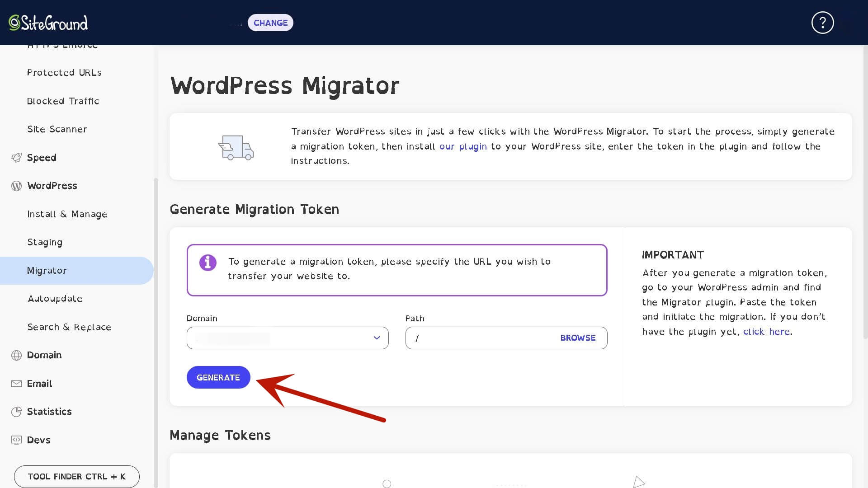
Task: Open Blocked Traffic in sidebar
Action: (63, 101)
